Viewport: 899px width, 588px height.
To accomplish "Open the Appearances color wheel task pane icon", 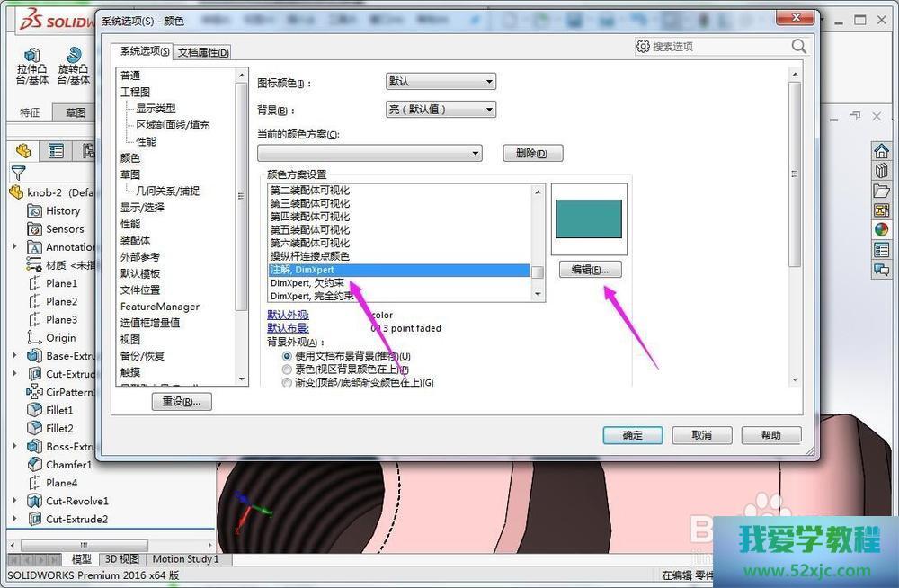I will 881,229.
